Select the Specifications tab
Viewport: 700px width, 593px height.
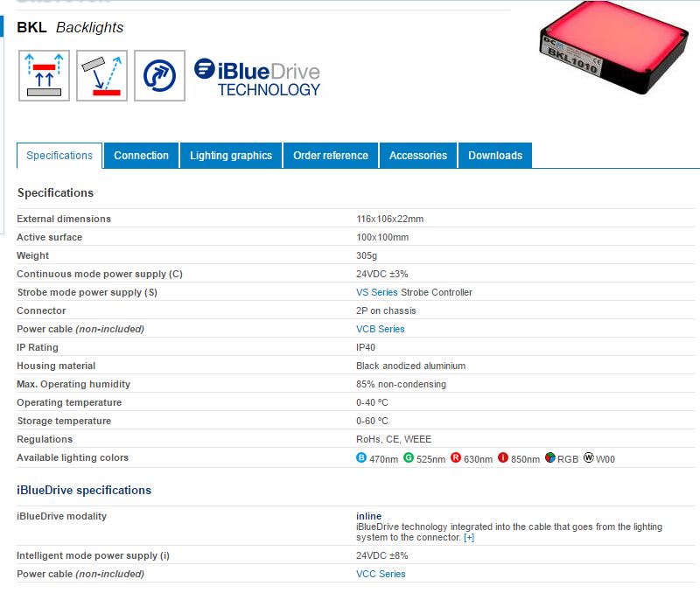pos(59,156)
